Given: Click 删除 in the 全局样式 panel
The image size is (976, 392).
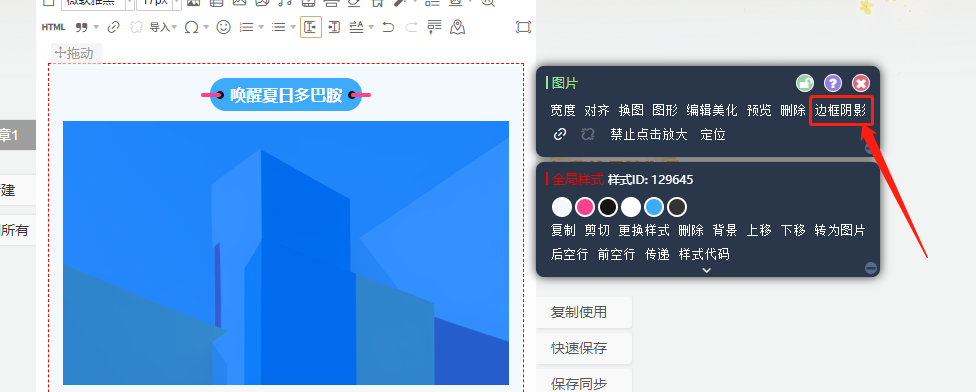Looking at the screenshot, I should tap(691, 230).
